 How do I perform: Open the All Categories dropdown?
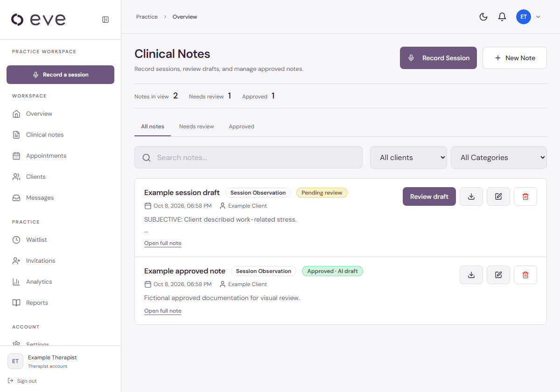point(499,158)
